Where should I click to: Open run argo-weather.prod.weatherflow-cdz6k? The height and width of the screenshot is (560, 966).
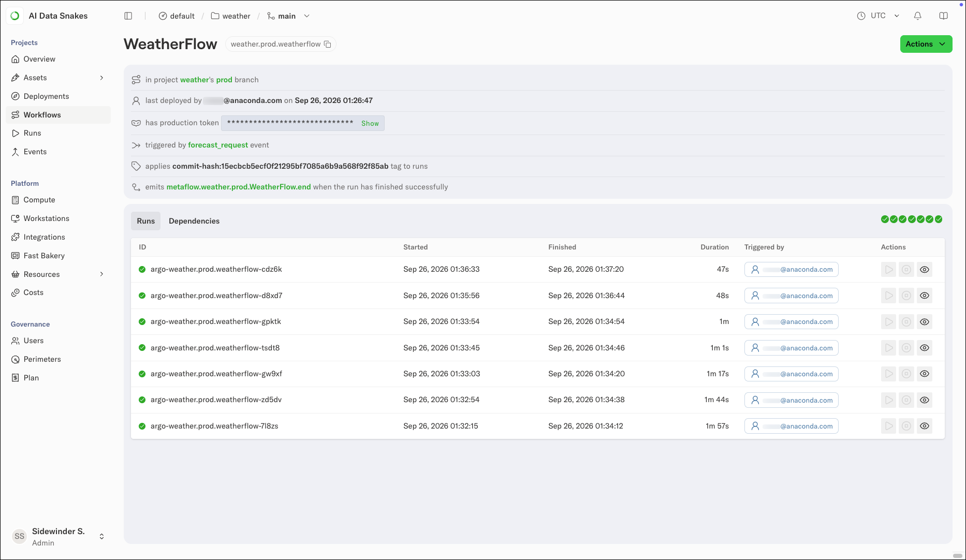pos(216,269)
